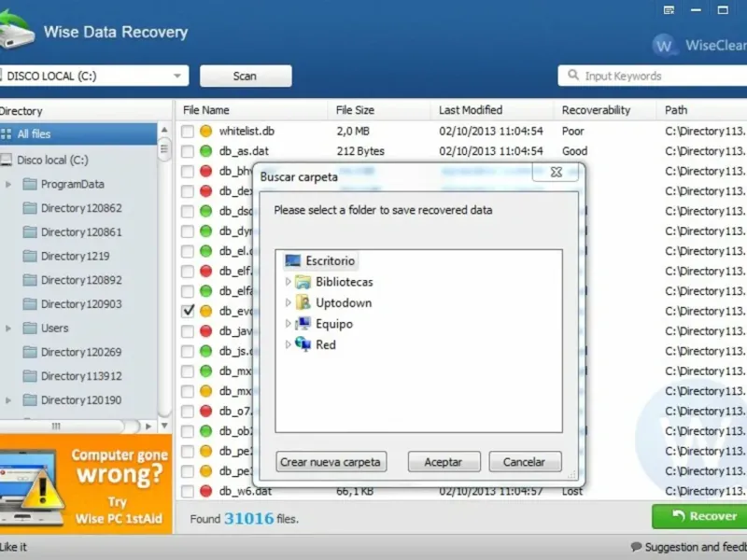Expand the Directory120190 node
747x560 pixels.
pyautogui.click(x=8, y=400)
